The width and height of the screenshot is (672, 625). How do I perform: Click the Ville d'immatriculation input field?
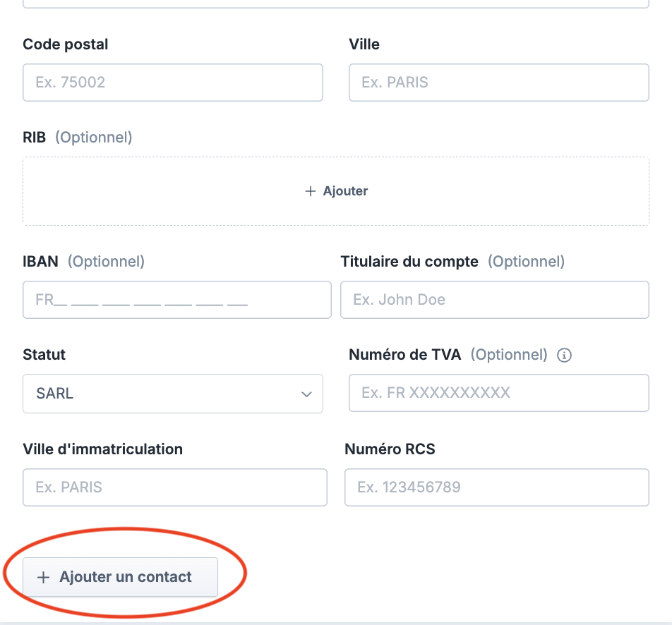point(174,487)
